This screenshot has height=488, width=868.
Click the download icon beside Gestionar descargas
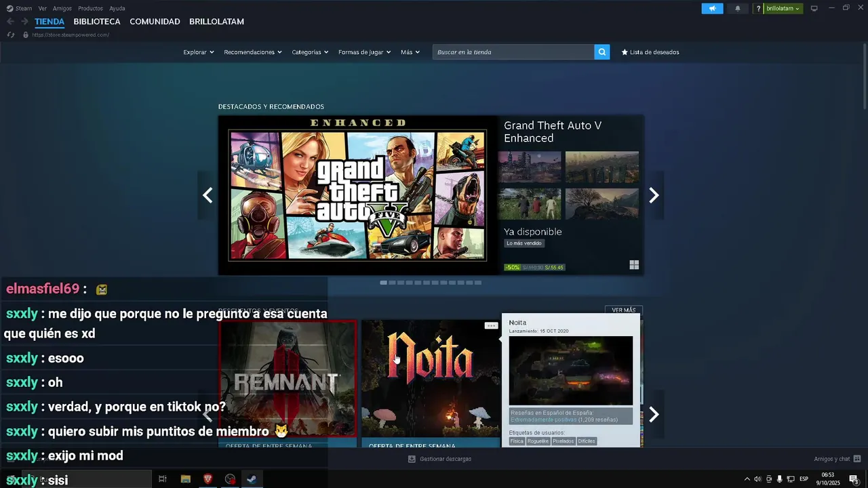[x=412, y=459]
